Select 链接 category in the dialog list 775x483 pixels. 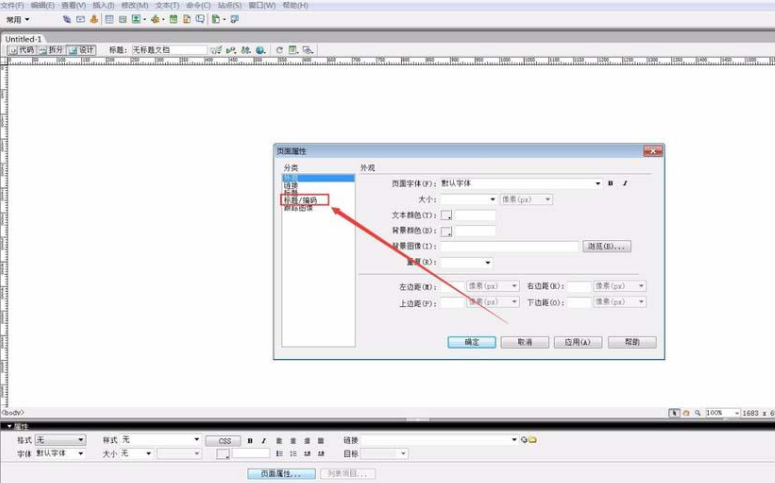point(291,185)
